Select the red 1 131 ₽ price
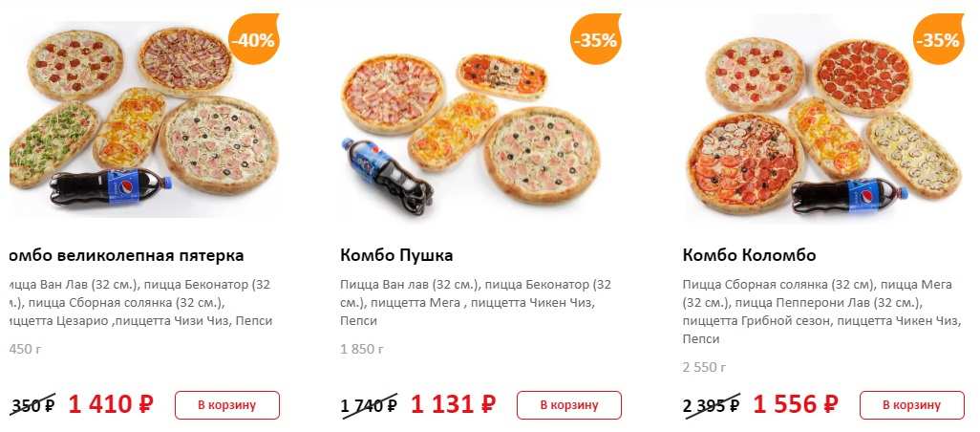This screenshot has height=432, width=980. click(x=453, y=404)
